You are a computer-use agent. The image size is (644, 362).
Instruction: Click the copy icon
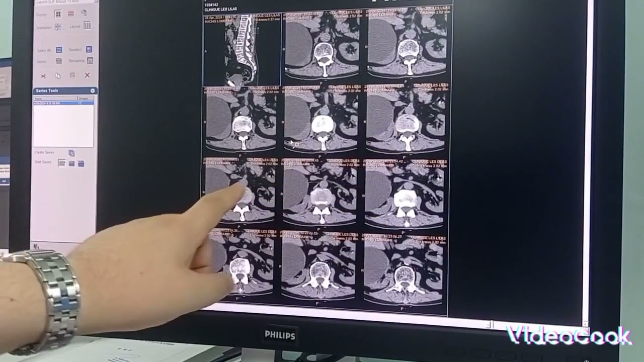pos(58,75)
